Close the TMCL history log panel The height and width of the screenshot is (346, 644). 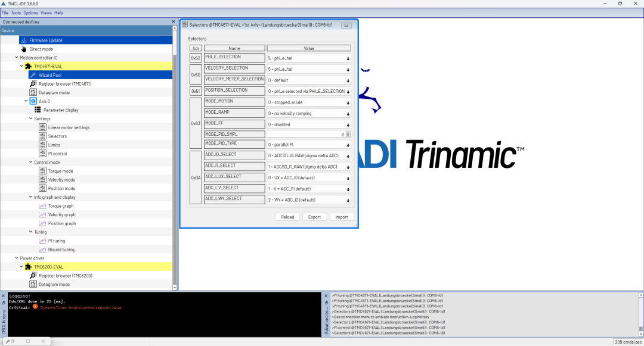pos(4,295)
